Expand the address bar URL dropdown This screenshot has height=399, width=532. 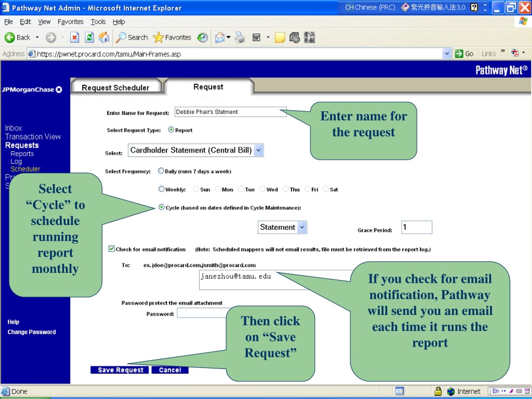(447, 54)
